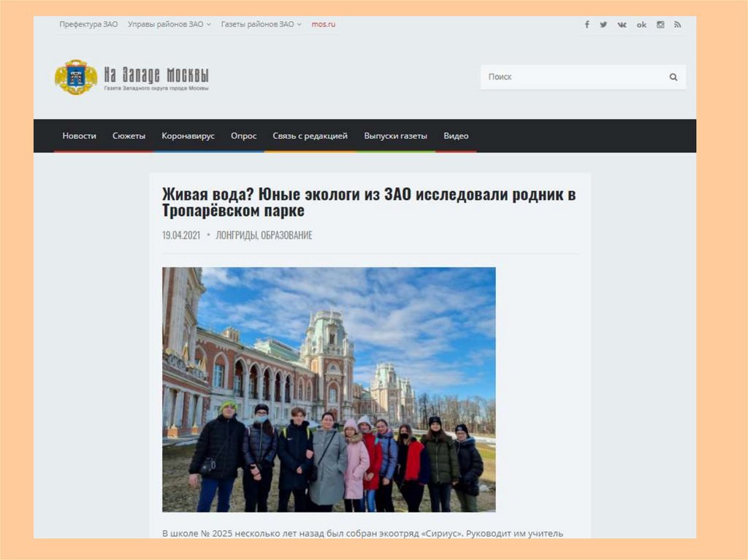The height and width of the screenshot is (560, 748).
Task: Open the RSS feed icon
Action: point(677,24)
